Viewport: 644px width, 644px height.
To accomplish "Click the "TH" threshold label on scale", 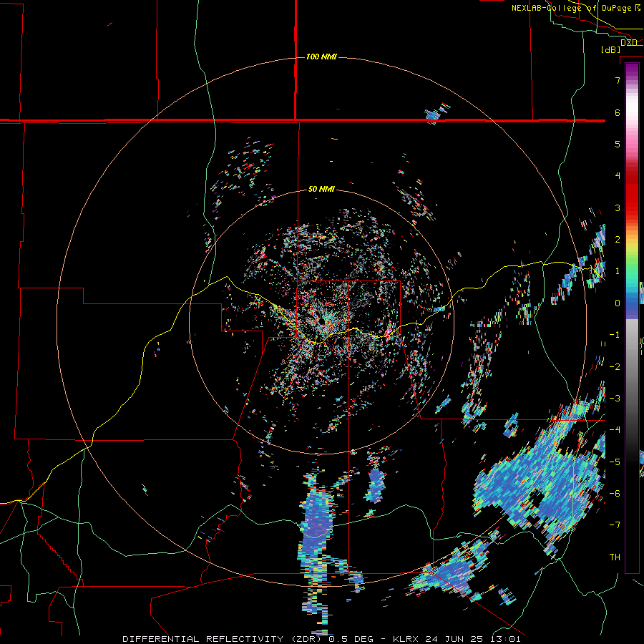I will click(x=615, y=557).
